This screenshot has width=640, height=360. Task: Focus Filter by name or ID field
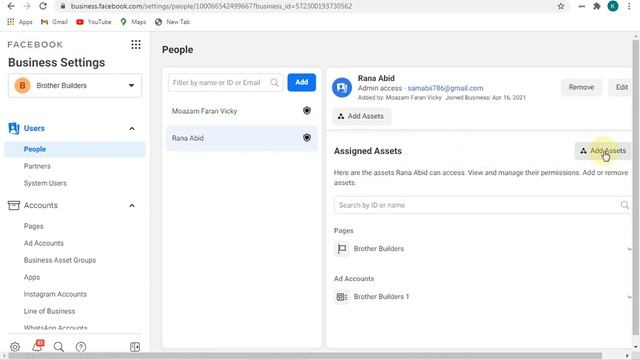[226, 83]
